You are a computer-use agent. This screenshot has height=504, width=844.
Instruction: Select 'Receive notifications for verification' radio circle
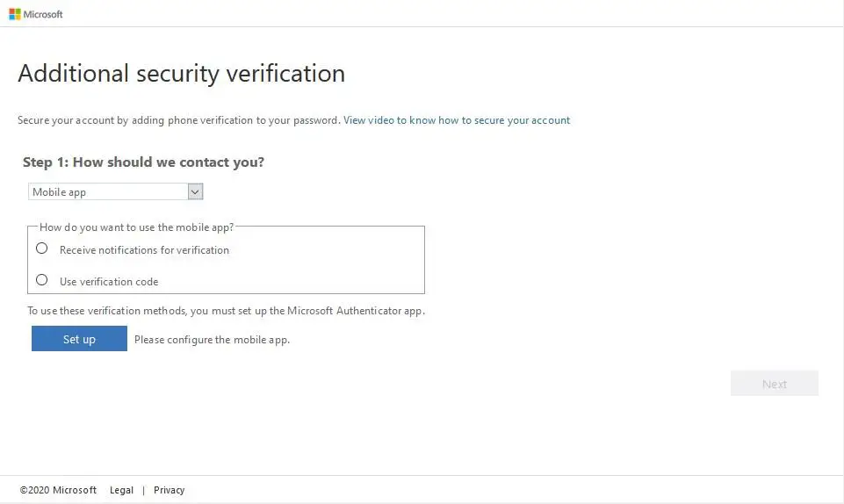pyautogui.click(x=41, y=248)
